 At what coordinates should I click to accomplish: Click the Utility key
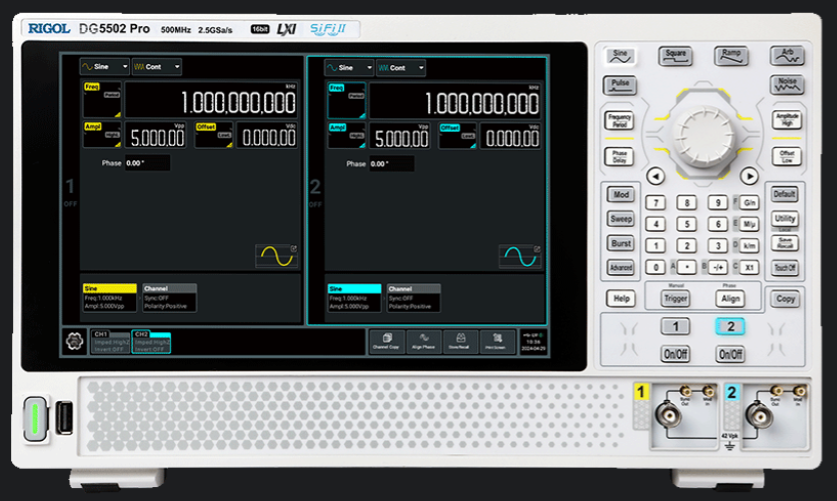pyautogui.click(x=785, y=219)
